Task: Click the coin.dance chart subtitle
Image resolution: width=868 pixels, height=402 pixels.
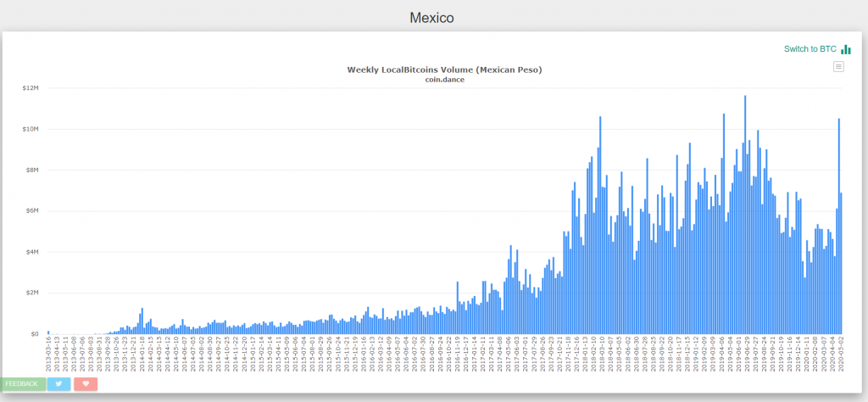Action: [x=444, y=80]
